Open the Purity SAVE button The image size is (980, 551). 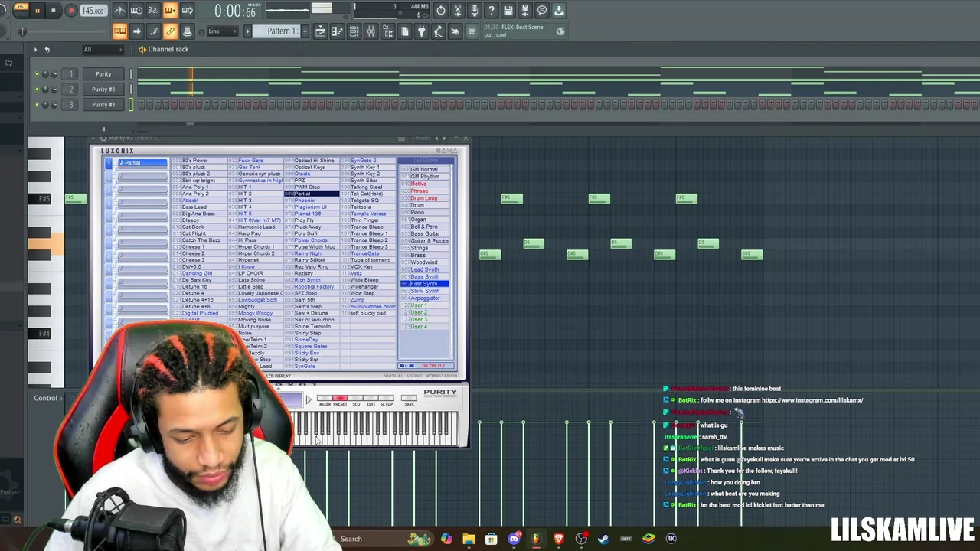click(409, 399)
